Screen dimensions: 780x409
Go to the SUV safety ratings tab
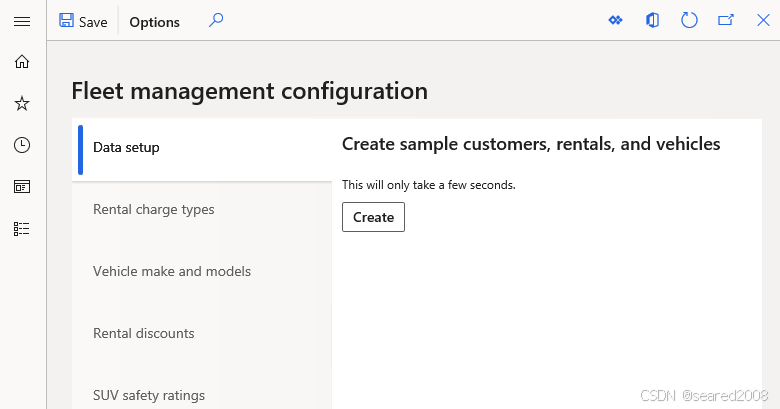click(149, 395)
